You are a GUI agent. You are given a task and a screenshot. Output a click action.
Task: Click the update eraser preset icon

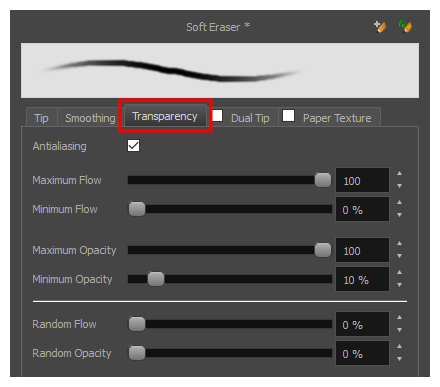405,26
